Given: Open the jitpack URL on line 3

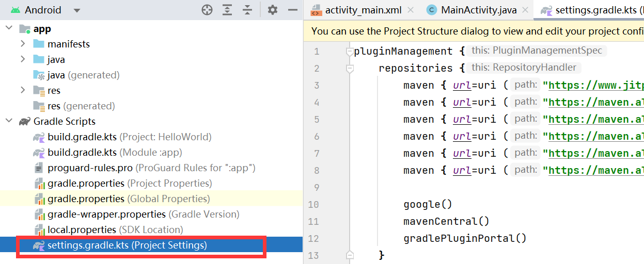Looking at the screenshot, I should [x=595, y=85].
